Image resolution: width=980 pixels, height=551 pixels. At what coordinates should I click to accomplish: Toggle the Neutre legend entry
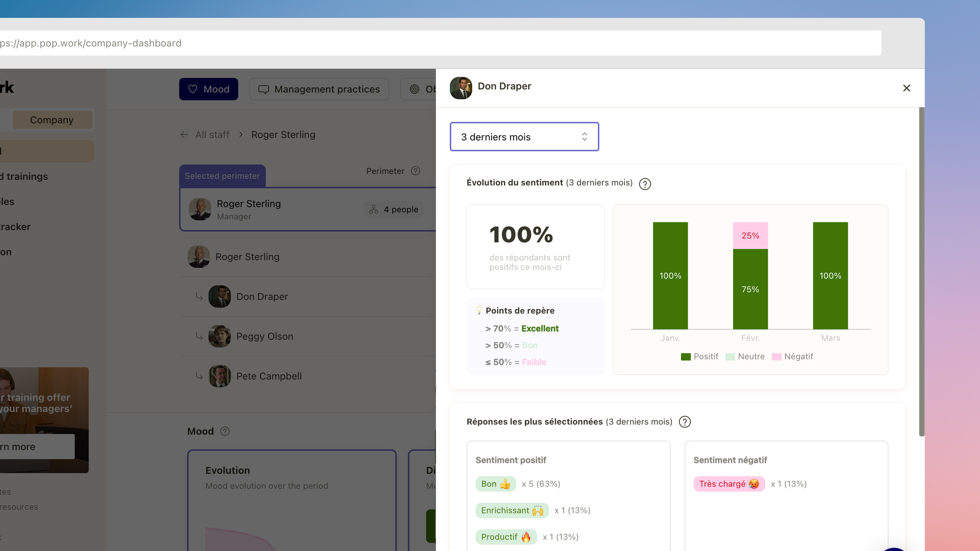[745, 357]
